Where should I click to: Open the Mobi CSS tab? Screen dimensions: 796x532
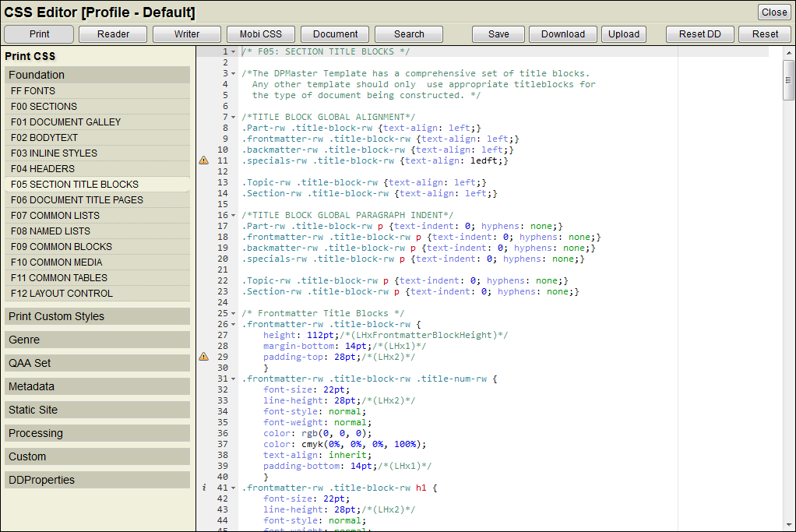[260, 34]
